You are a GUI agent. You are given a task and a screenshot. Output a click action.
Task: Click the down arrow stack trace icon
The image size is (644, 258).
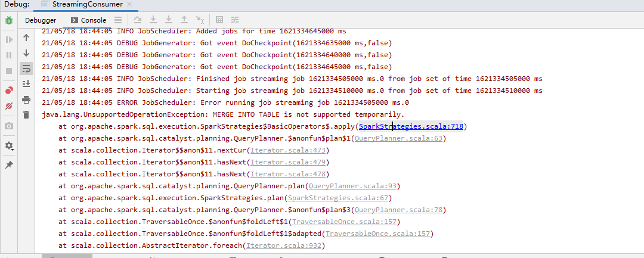[26, 53]
